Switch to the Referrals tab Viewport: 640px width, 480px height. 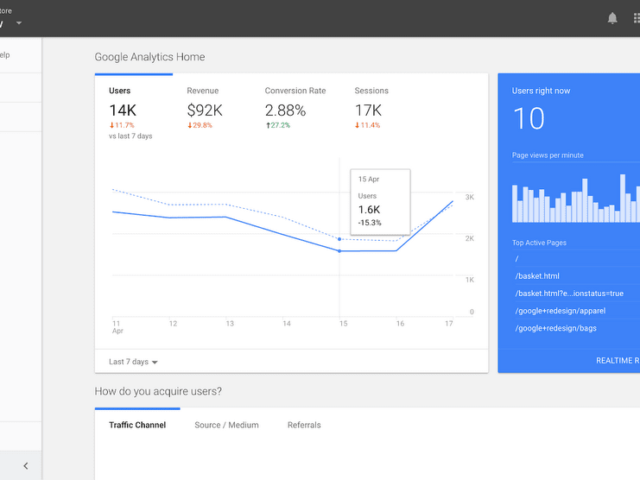[x=304, y=425]
